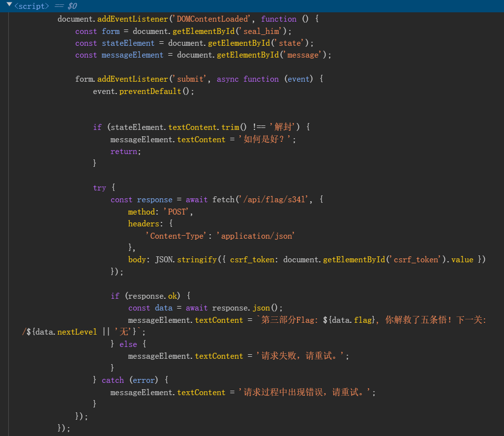
Task: Click the stringify function call
Action: coord(197,260)
